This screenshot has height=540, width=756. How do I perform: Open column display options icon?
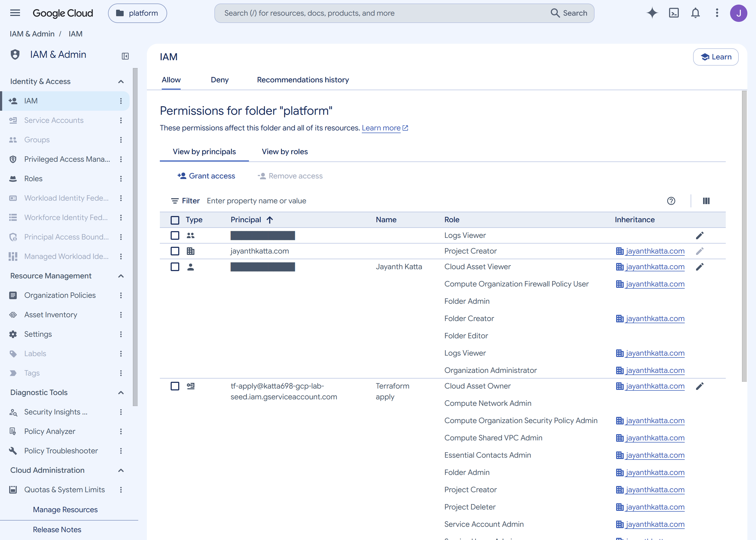[x=706, y=201]
